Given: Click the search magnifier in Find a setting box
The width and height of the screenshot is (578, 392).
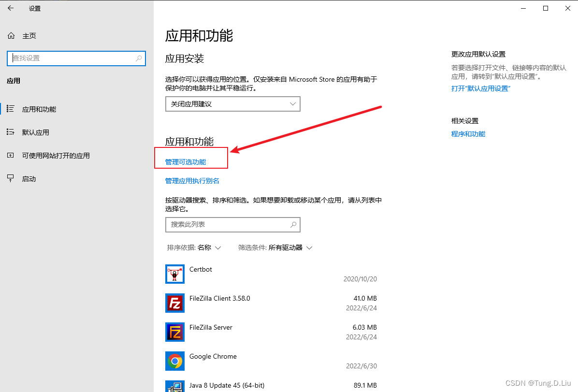Looking at the screenshot, I should point(139,58).
